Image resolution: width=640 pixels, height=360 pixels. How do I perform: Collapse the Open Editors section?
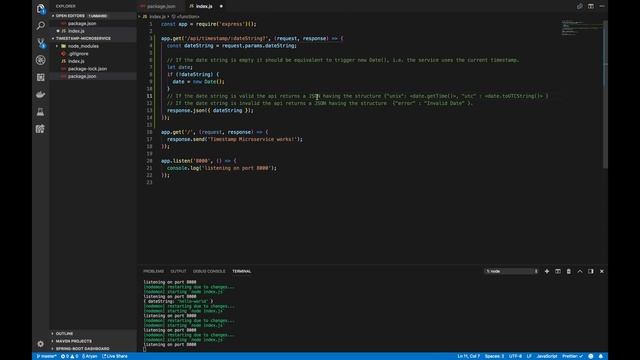click(x=93, y=16)
